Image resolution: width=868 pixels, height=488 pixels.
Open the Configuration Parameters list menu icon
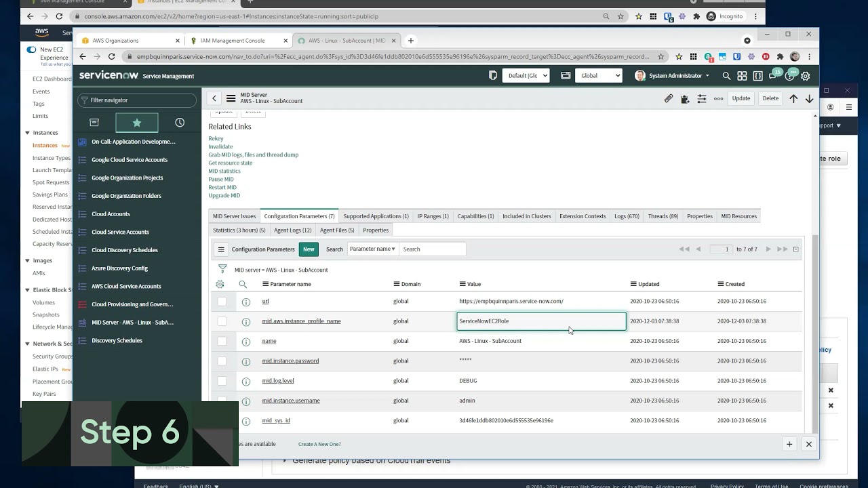221,249
